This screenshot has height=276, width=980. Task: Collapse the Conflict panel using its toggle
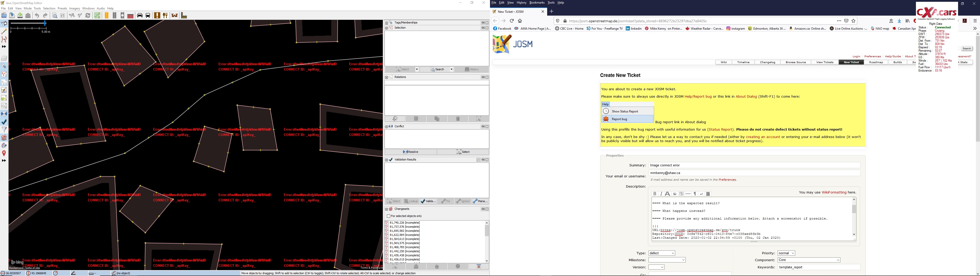387,126
